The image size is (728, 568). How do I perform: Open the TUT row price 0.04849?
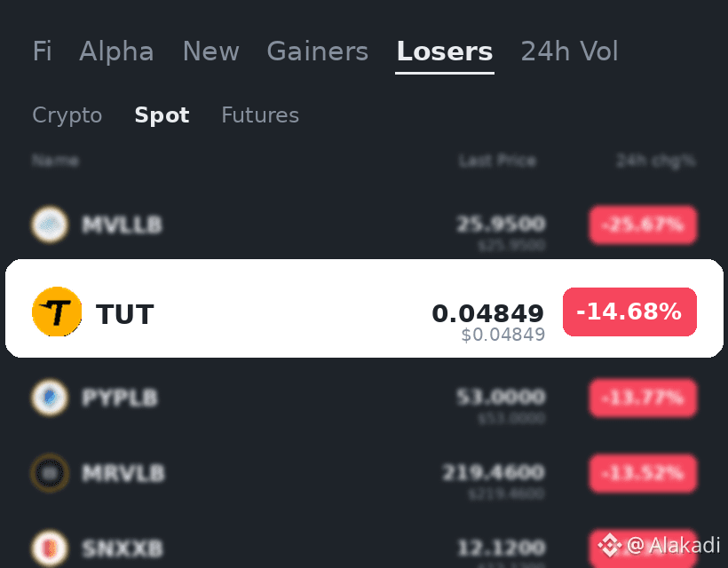(x=487, y=313)
